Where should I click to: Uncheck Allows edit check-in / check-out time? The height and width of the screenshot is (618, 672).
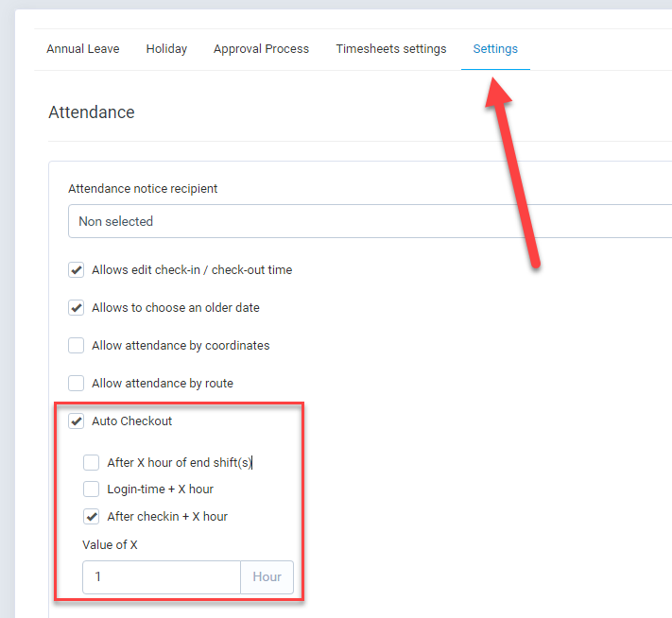tap(77, 270)
